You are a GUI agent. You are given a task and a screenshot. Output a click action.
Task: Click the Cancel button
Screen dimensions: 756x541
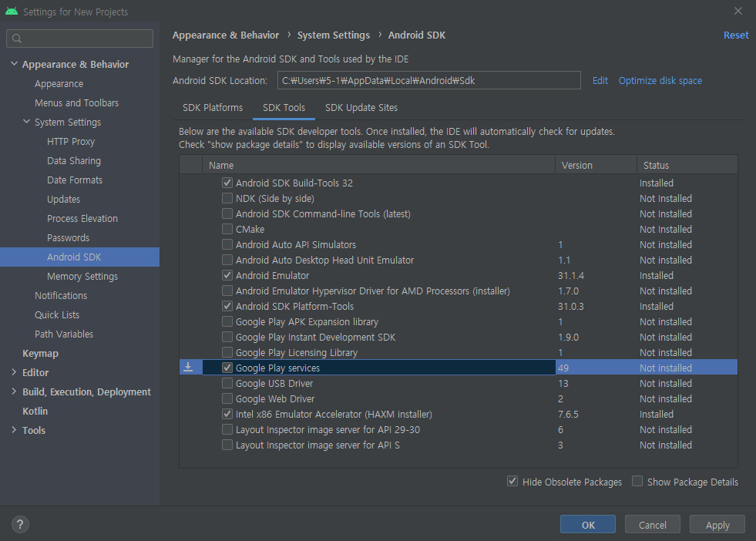[652, 525]
